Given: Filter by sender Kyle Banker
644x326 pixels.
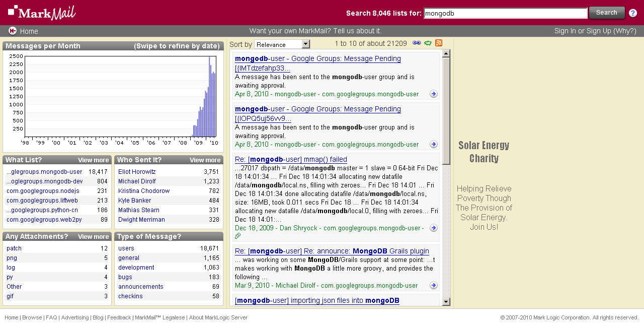Looking at the screenshot, I should click(x=134, y=201).
